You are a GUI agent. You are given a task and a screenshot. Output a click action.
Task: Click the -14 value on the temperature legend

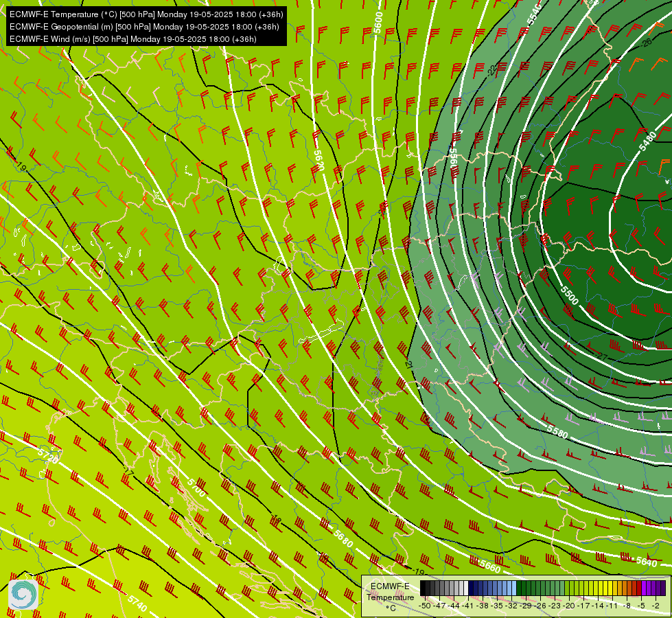[x=598, y=606]
